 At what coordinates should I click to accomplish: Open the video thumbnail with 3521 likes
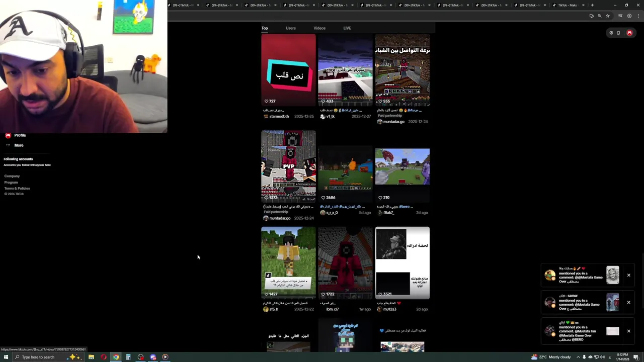403,263
